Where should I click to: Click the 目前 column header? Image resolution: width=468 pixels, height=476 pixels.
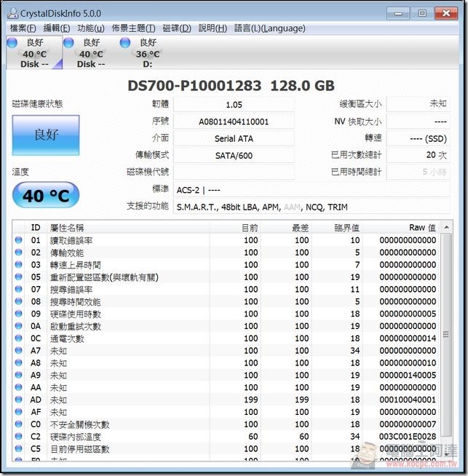tap(235, 227)
